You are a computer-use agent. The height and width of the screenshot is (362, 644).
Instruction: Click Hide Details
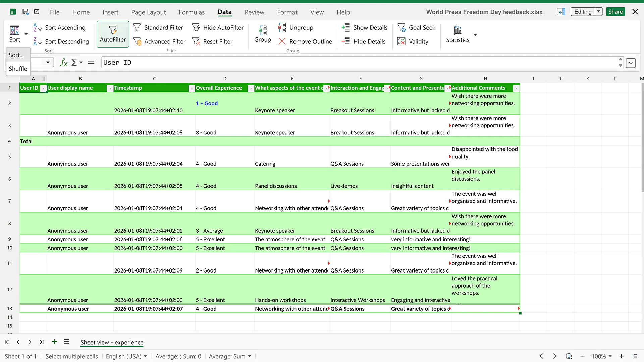pyautogui.click(x=363, y=41)
